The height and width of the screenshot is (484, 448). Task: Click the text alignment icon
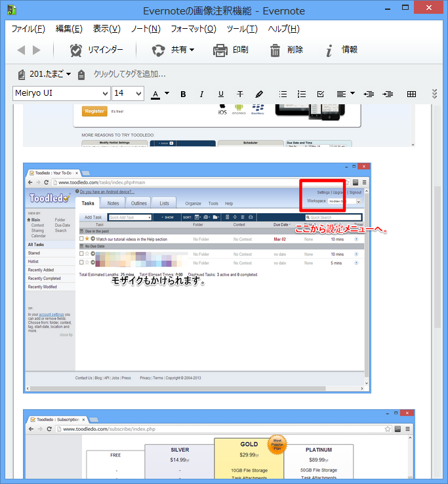coord(341,94)
